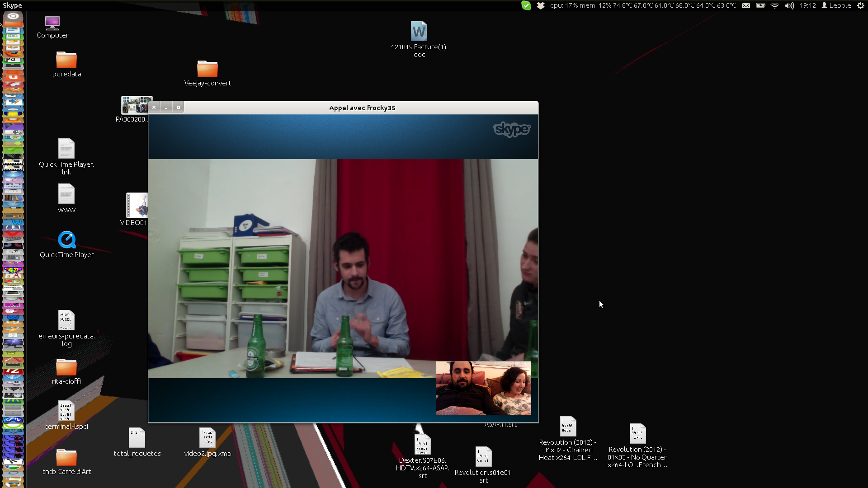Click the cpu and mem system monitor indicator

643,5
